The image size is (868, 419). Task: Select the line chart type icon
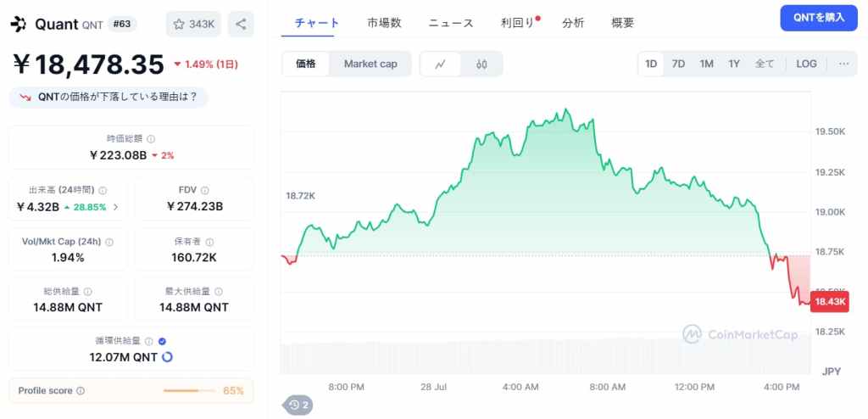(x=441, y=64)
